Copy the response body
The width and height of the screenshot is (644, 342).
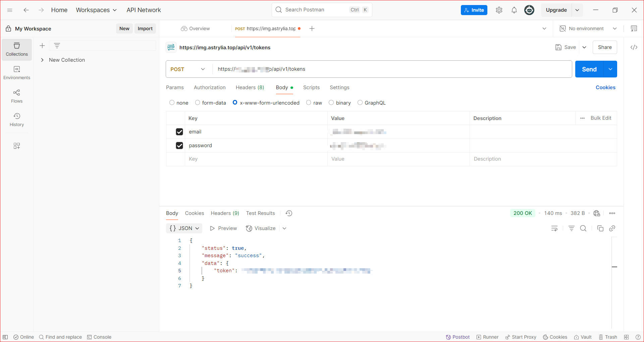[x=600, y=228]
